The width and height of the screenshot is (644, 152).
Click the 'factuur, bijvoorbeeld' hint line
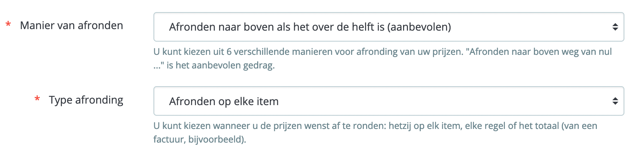(199, 139)
